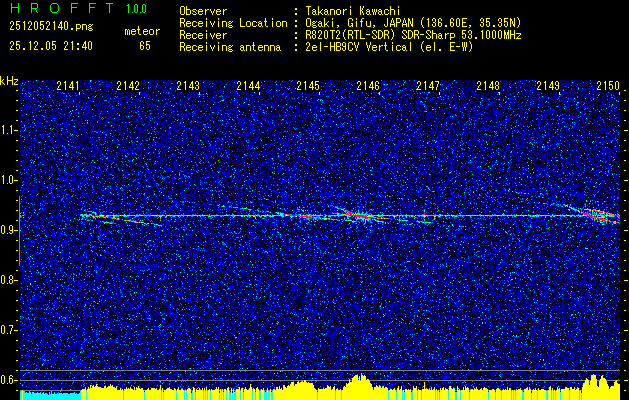Image resolution: width=629 pixels, height=400 pixels.
Task: Click time marker 2146
Action: click(x=368, y=85)
